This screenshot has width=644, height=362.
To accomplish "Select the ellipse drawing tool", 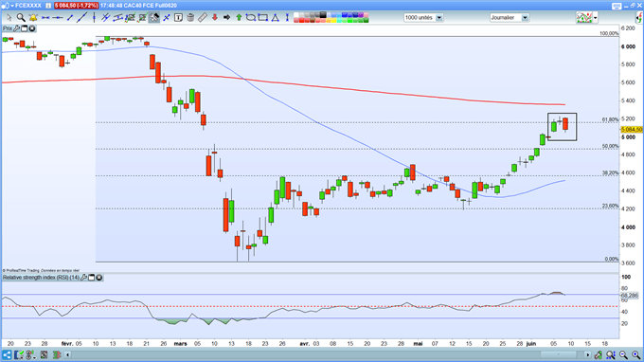I will pyautogui.click(x=251, y=18).
